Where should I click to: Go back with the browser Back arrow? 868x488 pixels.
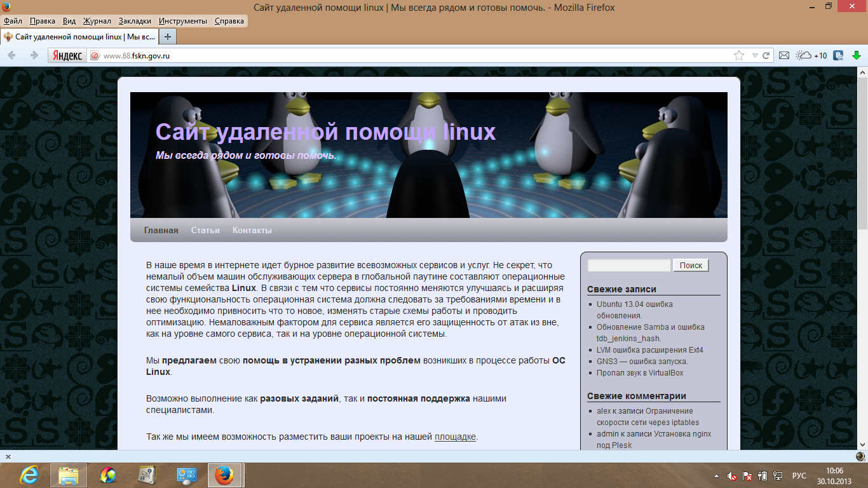point(12,55)
